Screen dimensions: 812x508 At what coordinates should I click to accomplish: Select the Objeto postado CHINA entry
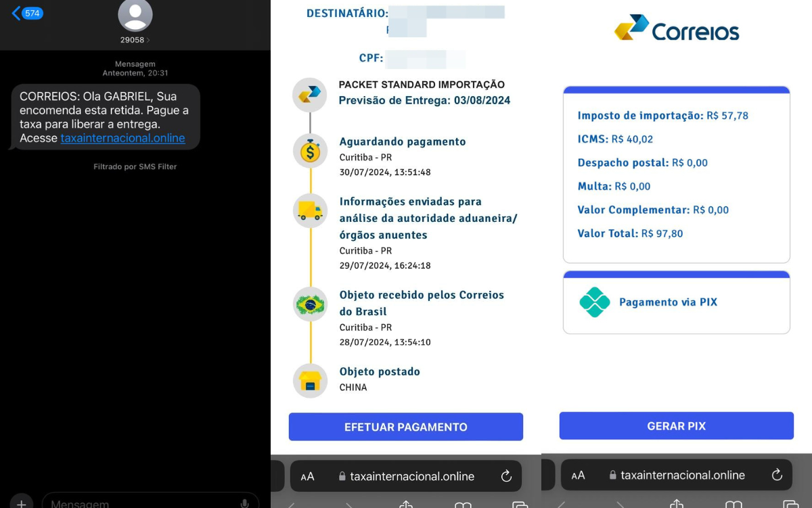tap(380, 379)
